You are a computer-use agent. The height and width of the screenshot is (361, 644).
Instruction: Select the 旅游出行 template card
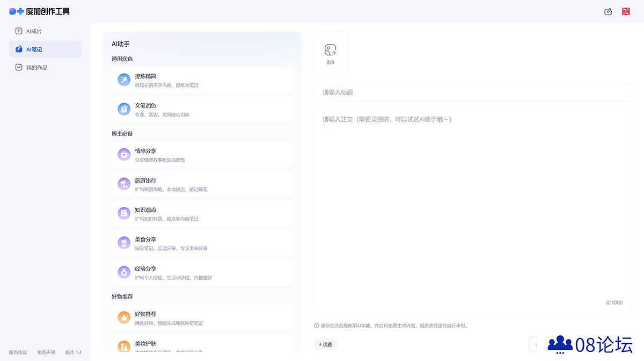tap(202, 184)
